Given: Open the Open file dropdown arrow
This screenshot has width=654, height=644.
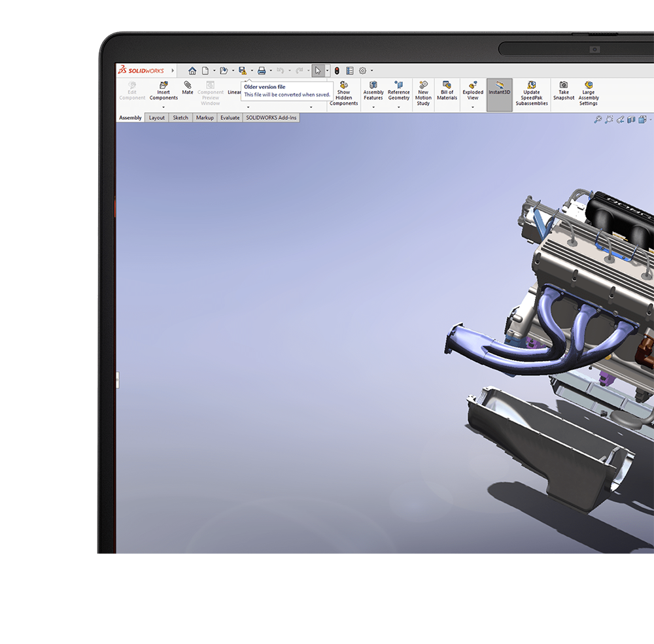Looking at the screenshot, I should tap(233, 71).
